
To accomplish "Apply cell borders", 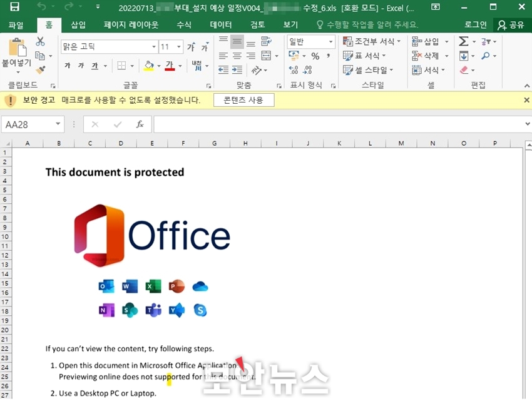I will [x=121, y=66].
